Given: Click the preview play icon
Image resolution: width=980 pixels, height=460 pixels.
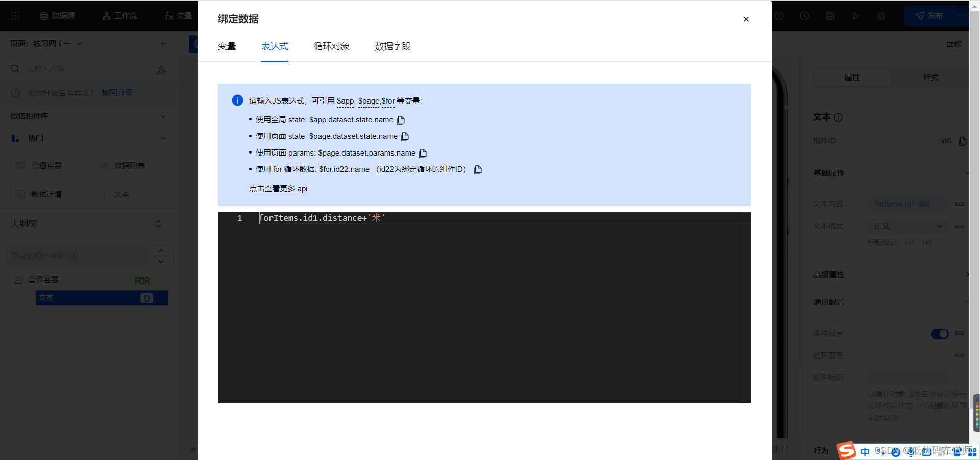Looking at the screenshot, I should pyautogui.click(x=855, y=16).
